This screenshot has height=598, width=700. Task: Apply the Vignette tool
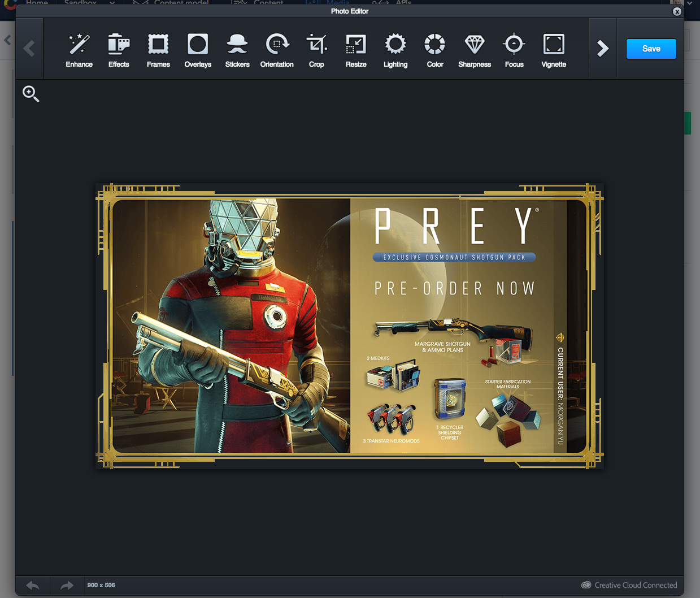[x=554, y=51]
